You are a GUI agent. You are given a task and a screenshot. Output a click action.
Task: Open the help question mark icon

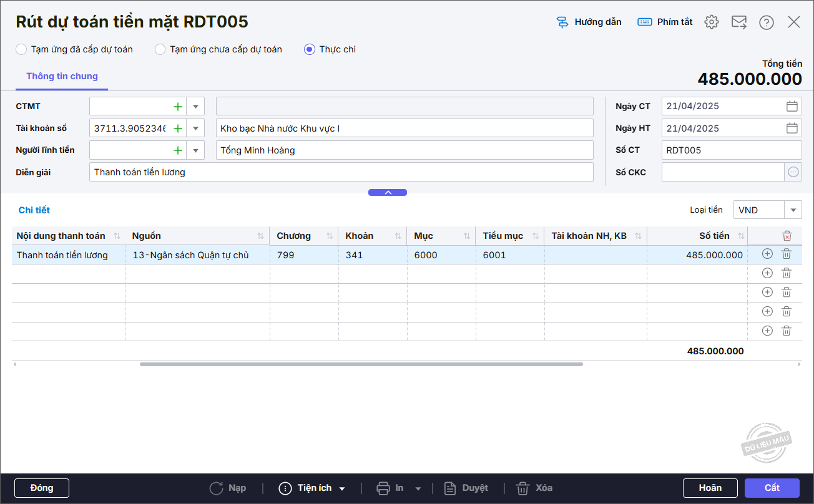[767, 22]
